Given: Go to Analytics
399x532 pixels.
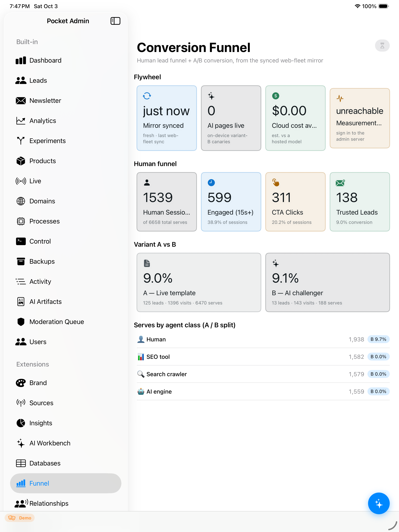Looking at the screenshot, I should (x=65, y=121).
